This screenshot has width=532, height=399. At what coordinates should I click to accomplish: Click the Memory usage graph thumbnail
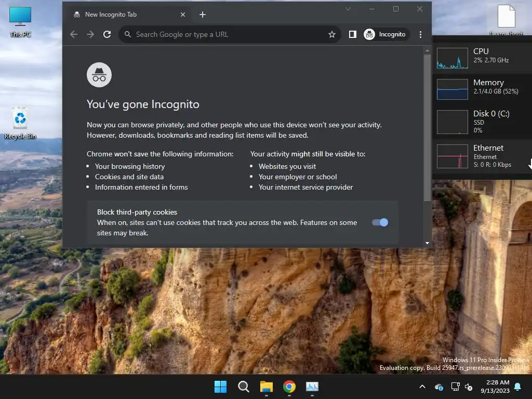tap(453, 89)
